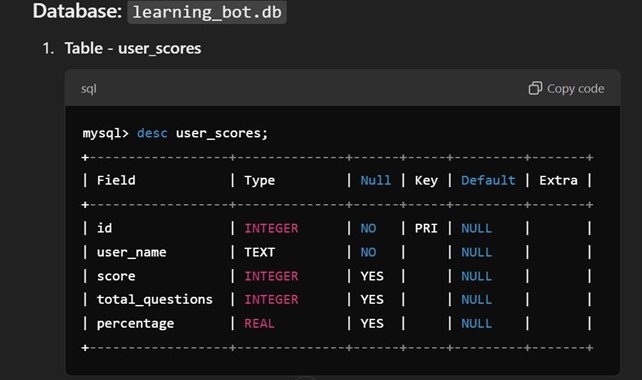Click the 'score' field cell
This screenshot has width=642, height=380.
116,276
